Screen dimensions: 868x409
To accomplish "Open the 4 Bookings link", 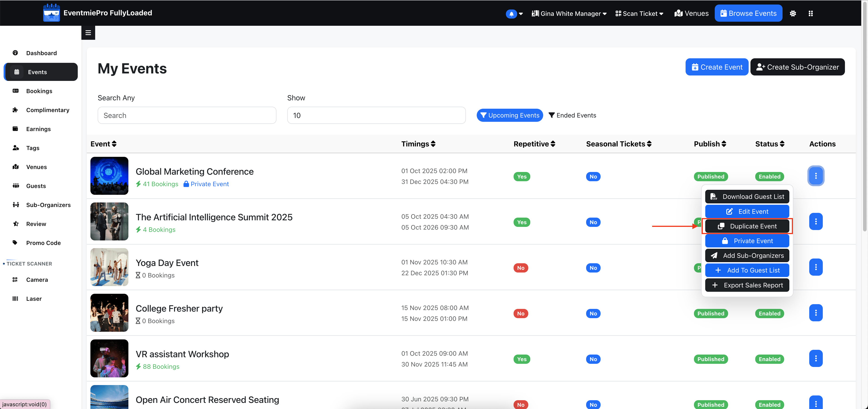I will click(155, 230).
